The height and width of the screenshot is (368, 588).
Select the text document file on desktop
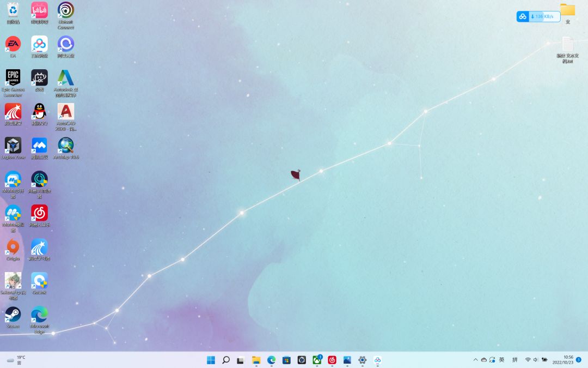pyautogui.click(x=568, y=50)
